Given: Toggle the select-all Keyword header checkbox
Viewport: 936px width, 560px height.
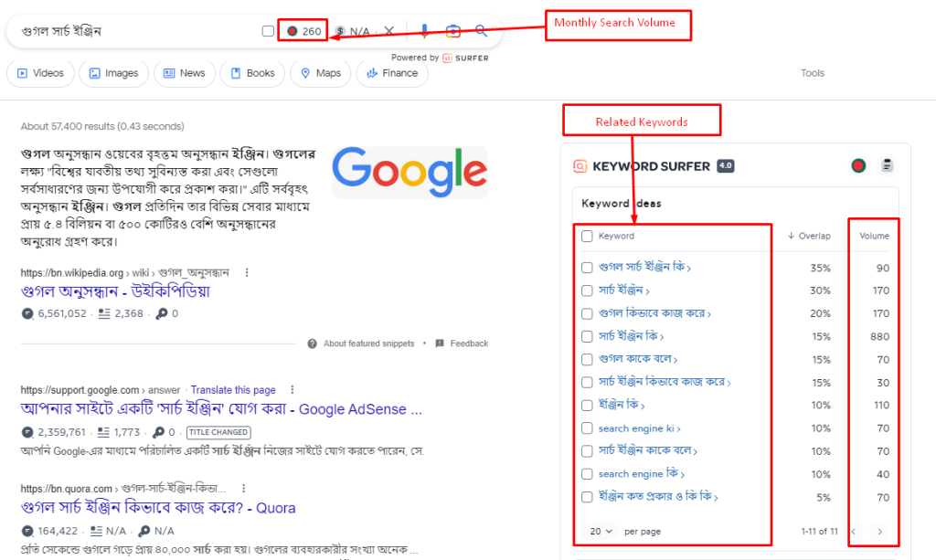Looking at the screenshot, I should 587,237.
